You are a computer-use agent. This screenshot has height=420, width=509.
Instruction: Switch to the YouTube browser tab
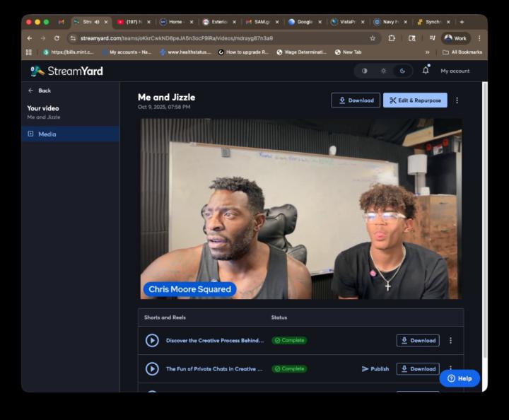tap(129, 22)
